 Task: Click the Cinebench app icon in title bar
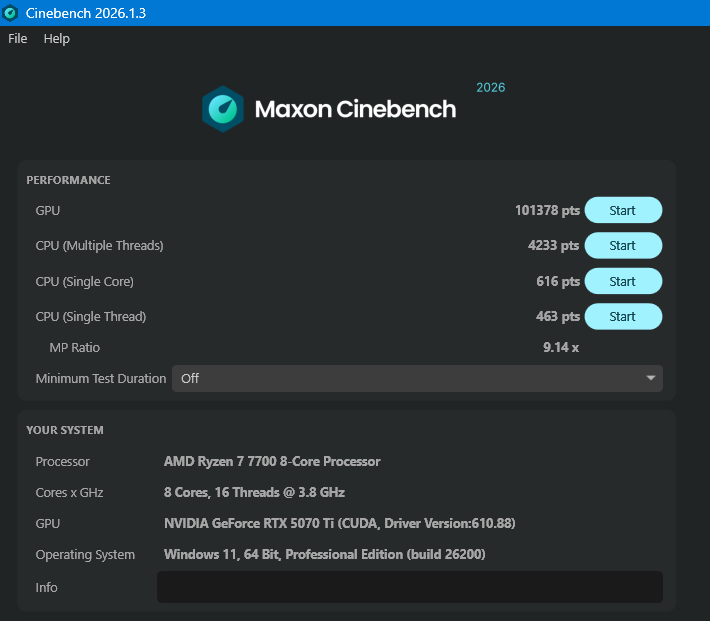coord(10,13)
